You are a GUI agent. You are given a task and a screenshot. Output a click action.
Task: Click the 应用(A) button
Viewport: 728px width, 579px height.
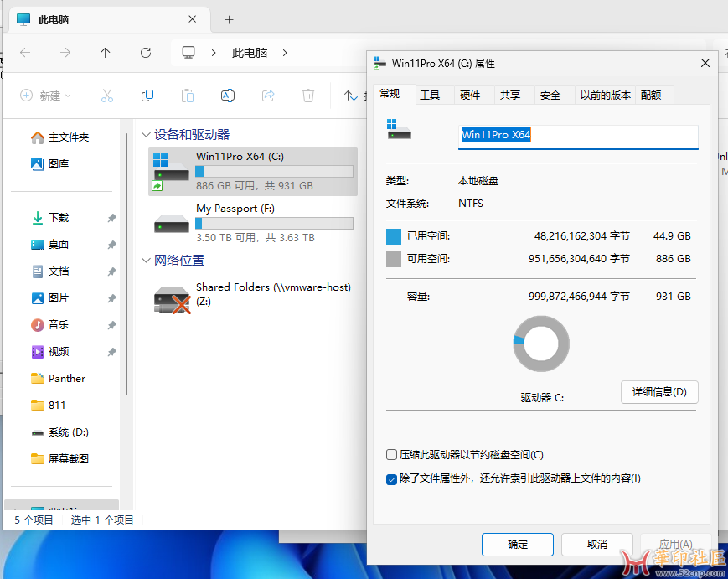point(676,544)
